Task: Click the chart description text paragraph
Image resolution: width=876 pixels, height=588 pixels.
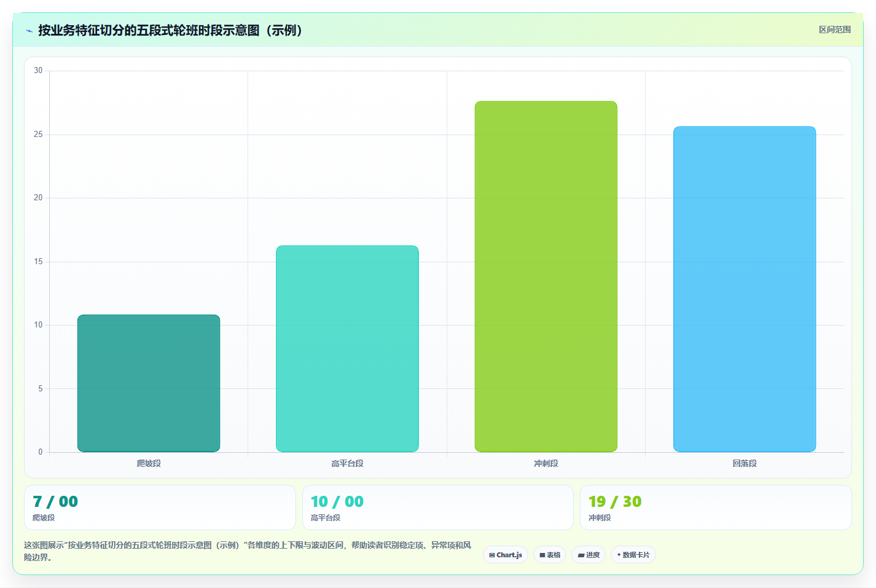Action: [x=248, y=551]
